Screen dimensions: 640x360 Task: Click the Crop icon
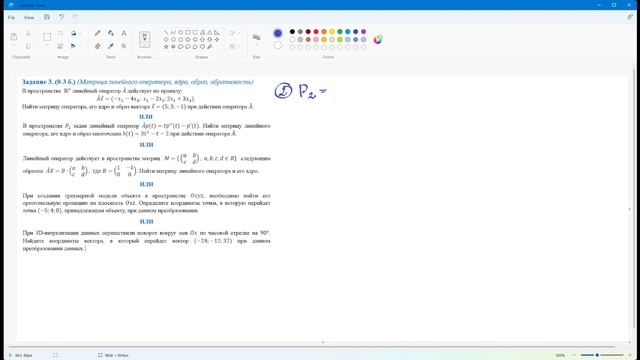[x=60, y=33]
